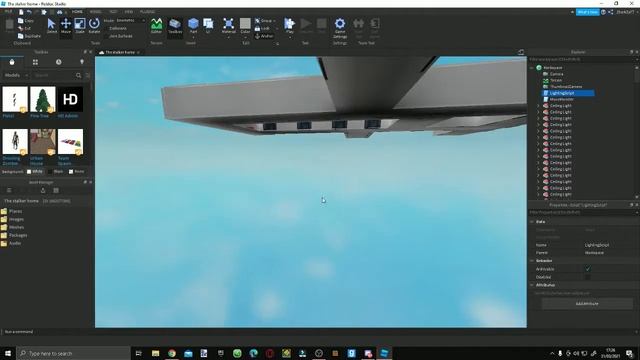Select the HD Admin model thumbnail
The height and width of the screenshot is (360, 640).
(70, 99)
